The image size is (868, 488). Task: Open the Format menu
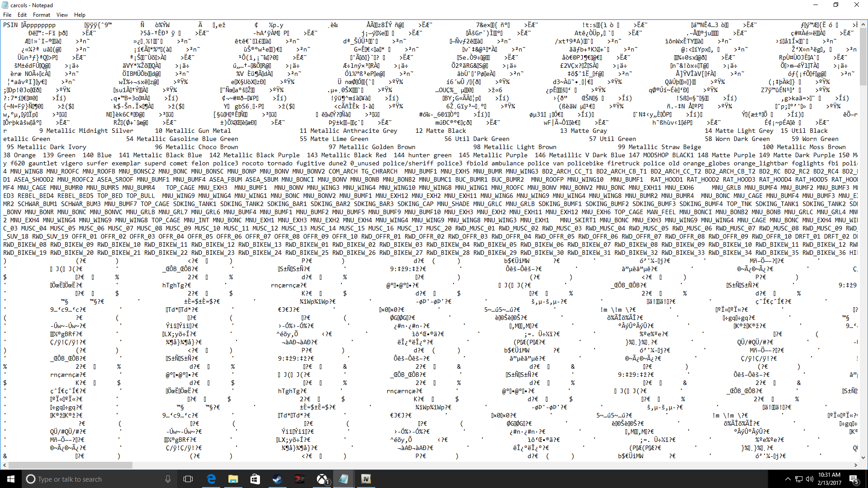tap(41, 15)
